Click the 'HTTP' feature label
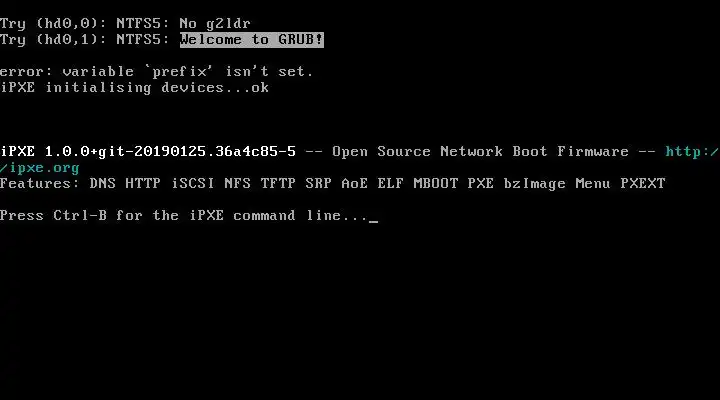This screenshot has height=400, width=720. click(x=143, y=184)
